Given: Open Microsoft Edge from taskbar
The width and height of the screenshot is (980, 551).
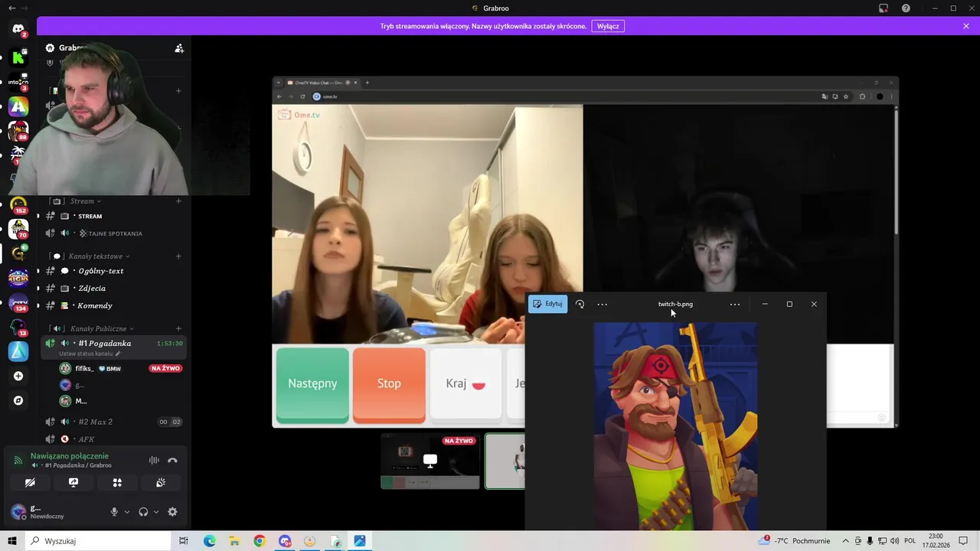Looking at the screenshot, I should tap(209, 541).
